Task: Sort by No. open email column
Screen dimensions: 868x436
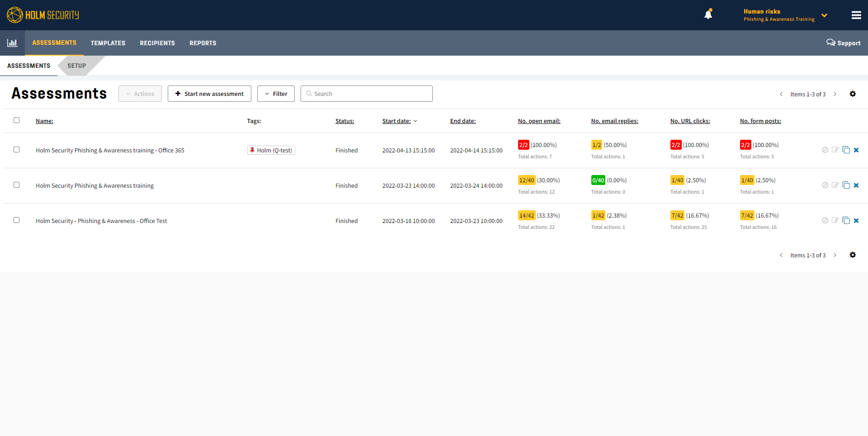Action: 539,121
